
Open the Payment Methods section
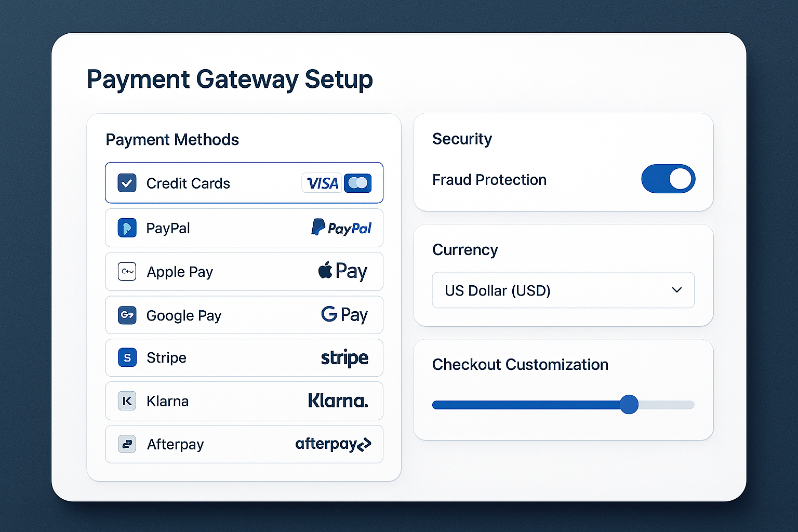(x=172, y=139)
